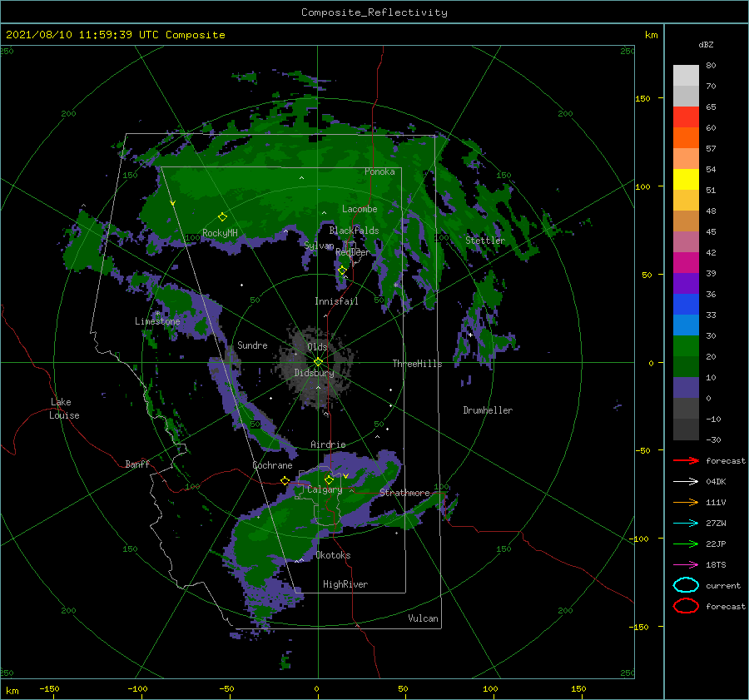Click the Airdrie town label

click(328, 444)
